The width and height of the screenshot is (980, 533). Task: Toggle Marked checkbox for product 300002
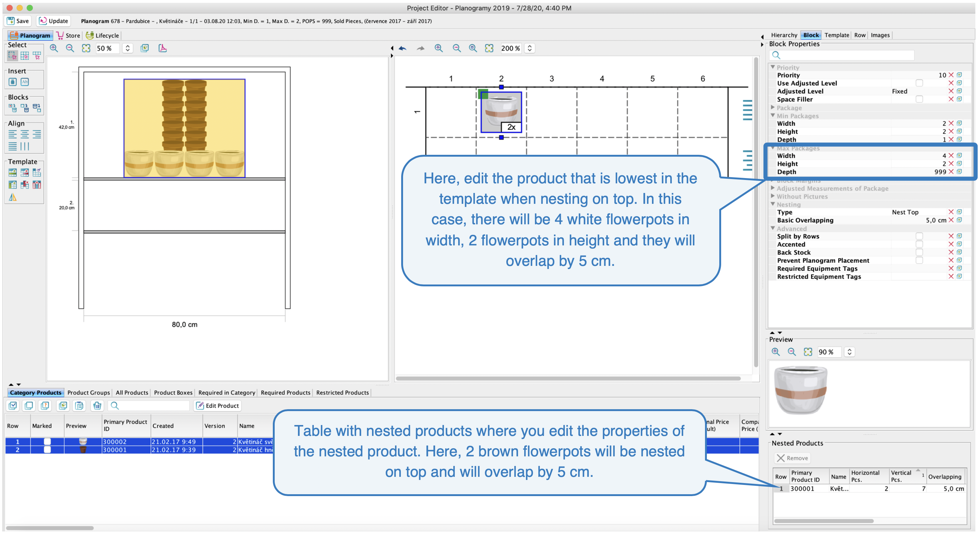click(47, 441)
